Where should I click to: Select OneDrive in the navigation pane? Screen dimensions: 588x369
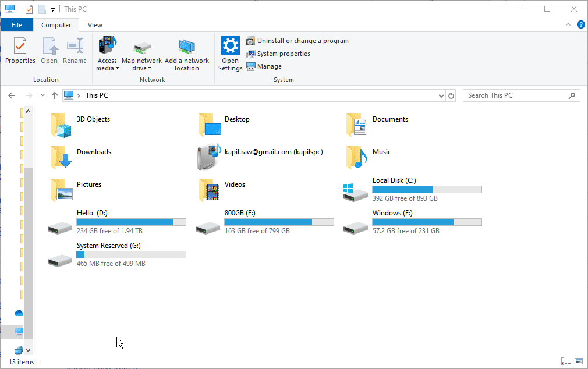[x=18, y=313]
